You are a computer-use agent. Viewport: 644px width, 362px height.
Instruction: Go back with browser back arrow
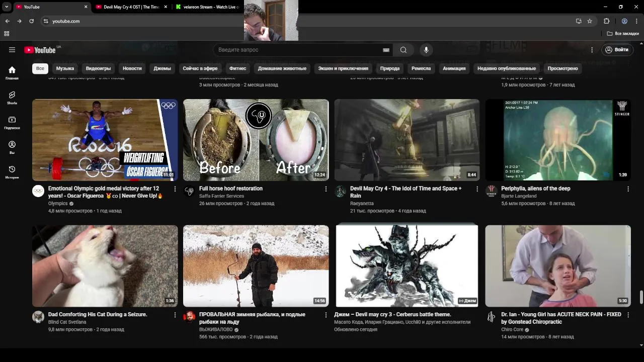click(7, 21)
